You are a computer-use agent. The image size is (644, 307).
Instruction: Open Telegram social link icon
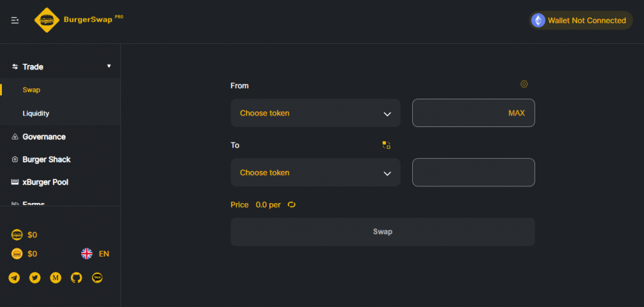coord(14,278)
